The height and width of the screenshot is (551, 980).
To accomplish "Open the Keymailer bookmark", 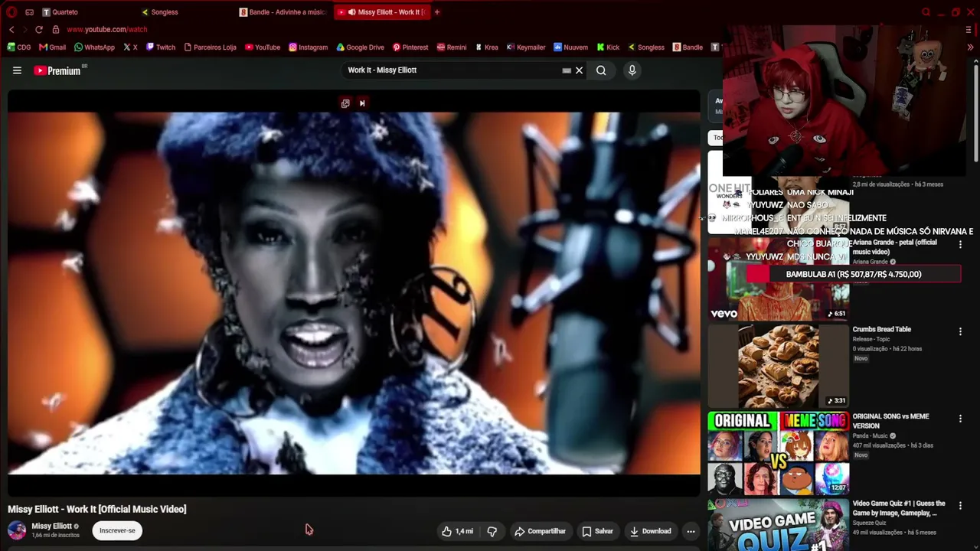I will coord(526,47).
